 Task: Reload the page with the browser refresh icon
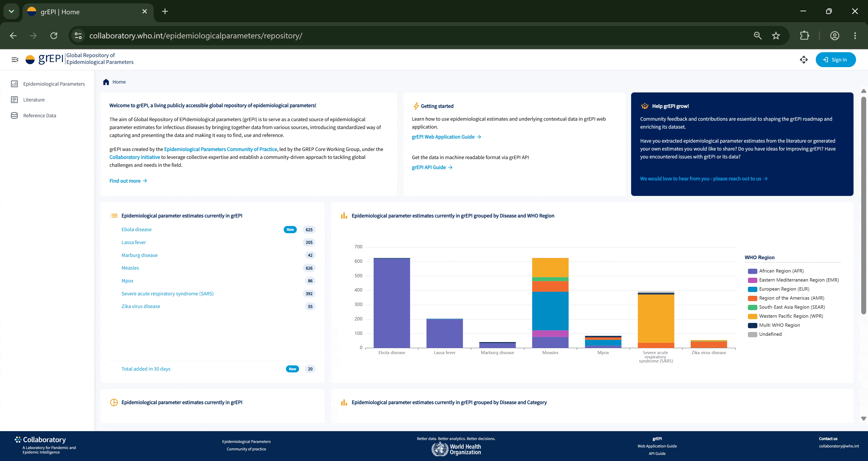pos(54,35)
